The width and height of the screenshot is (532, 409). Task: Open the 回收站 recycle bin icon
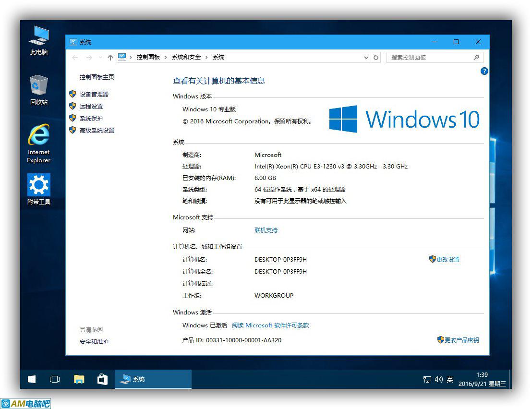point(39,90)
